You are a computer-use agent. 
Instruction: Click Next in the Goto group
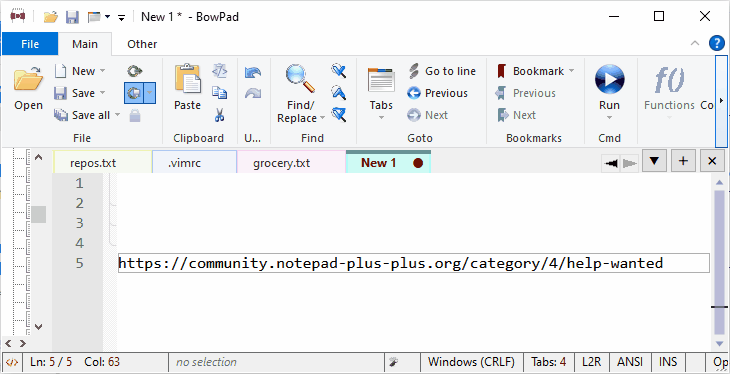(x=427, y=115)
